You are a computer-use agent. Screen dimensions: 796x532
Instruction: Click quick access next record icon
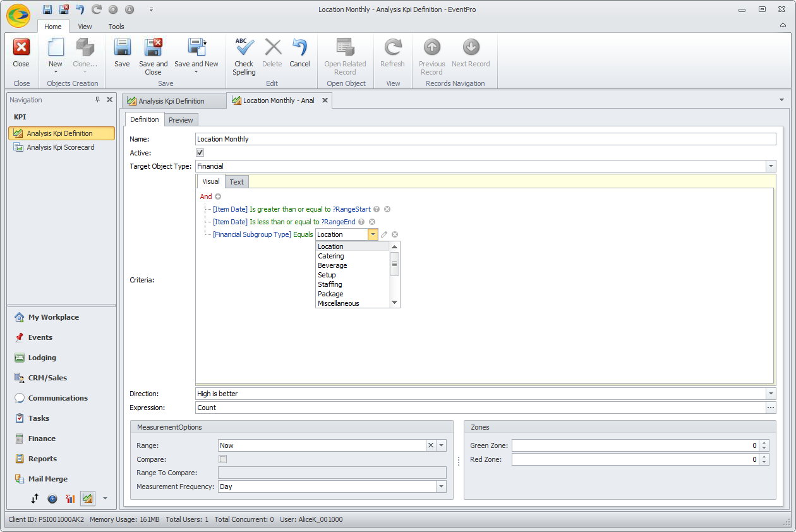click(x=130, y=9)
